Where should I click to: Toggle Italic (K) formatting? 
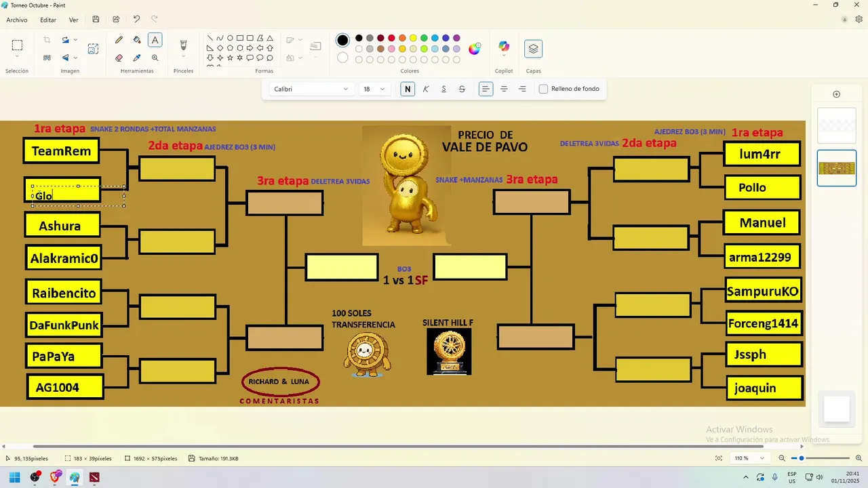426,89
